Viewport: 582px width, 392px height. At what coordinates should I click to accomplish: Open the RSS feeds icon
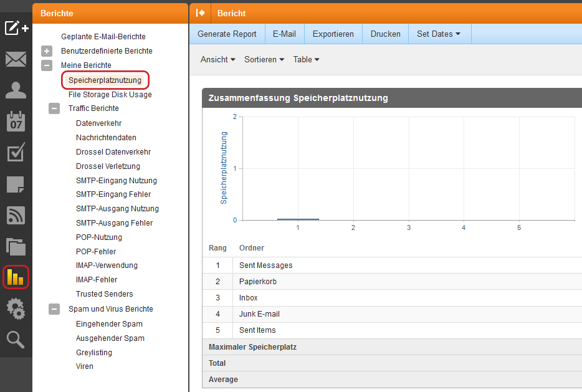16,215
